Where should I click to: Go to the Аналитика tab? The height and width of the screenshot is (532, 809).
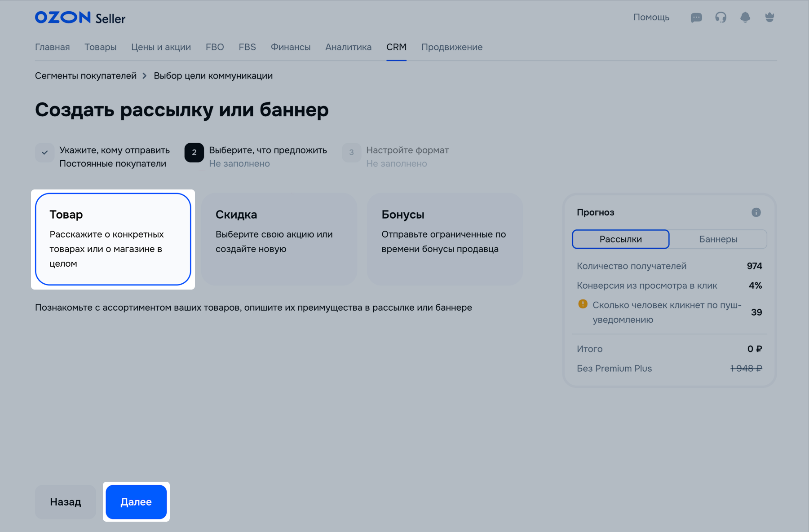pos(348,47)
